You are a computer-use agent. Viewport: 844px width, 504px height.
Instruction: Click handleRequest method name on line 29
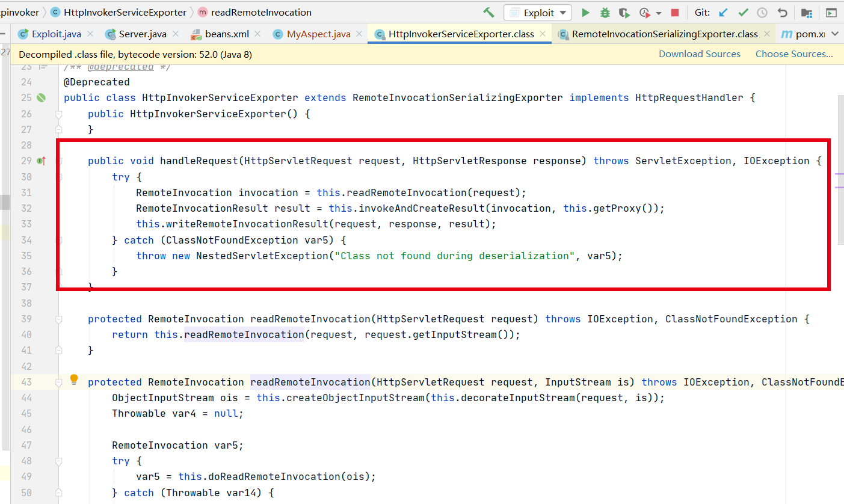(199, 161)
